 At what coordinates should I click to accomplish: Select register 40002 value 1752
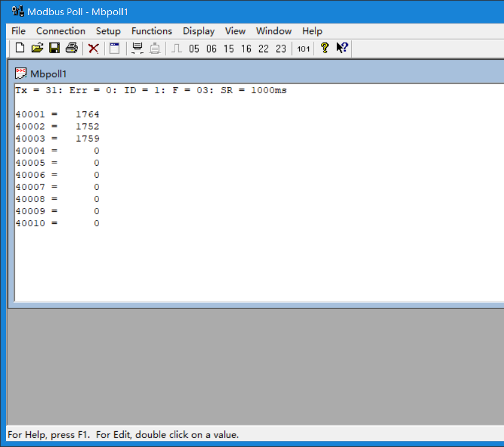click(88, 126)
